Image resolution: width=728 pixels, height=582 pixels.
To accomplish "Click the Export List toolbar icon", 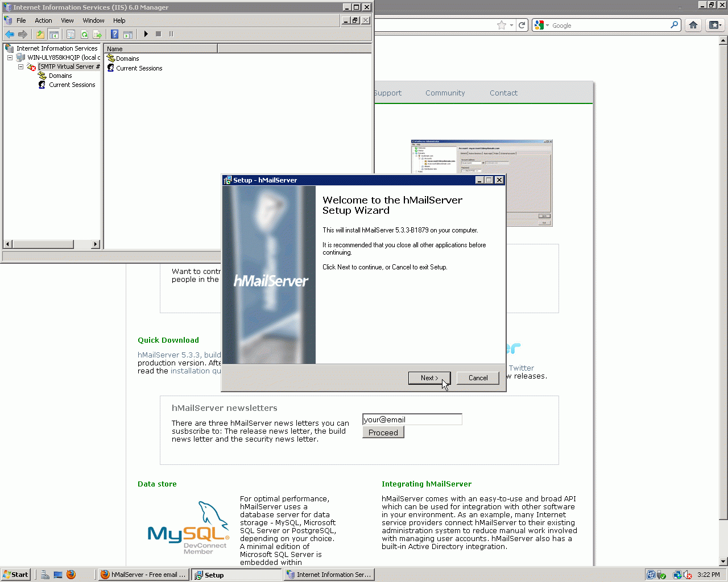I will [x=97, y=34].
